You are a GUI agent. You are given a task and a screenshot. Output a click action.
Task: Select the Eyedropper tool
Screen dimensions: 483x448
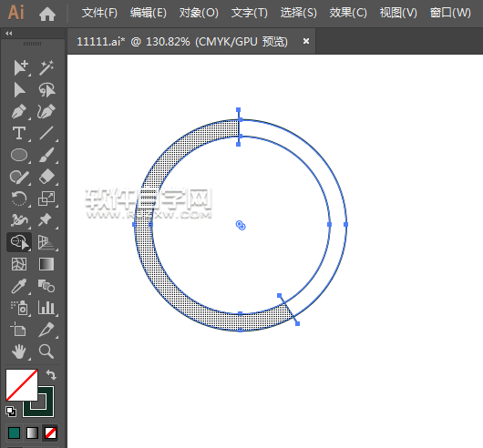tap(19, 286)
